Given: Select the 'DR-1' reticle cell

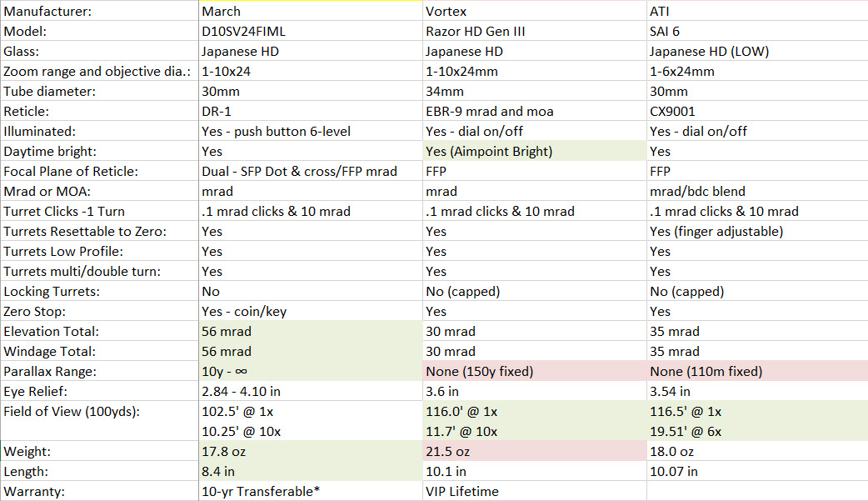Looking at the screenshot, I should (311, 111).
